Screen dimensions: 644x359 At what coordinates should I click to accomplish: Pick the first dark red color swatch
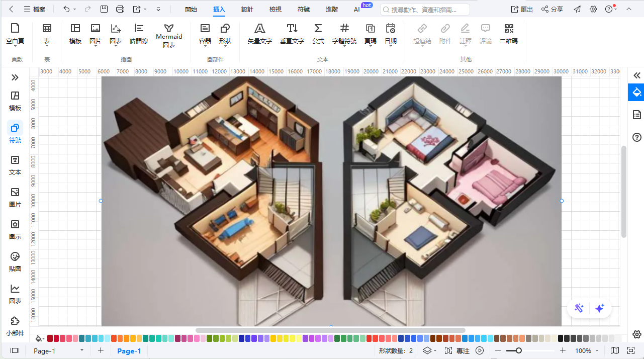click(x=50, y=338)
